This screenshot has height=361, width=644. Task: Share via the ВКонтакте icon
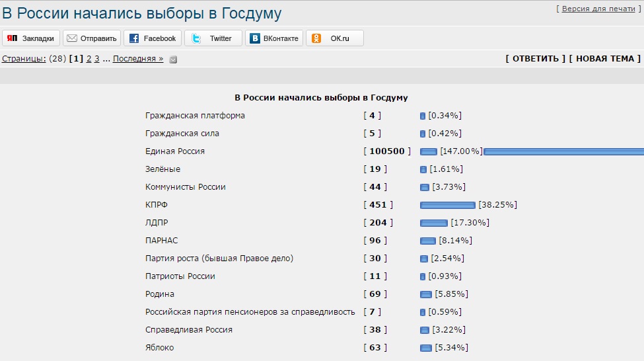[255, 38]
